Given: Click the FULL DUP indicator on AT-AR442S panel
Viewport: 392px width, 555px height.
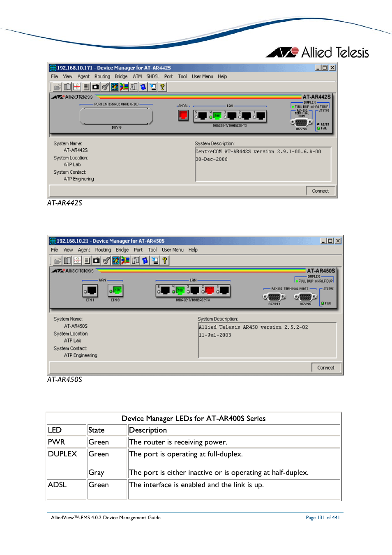Looking at the screenshot, I should click(300, 107).
